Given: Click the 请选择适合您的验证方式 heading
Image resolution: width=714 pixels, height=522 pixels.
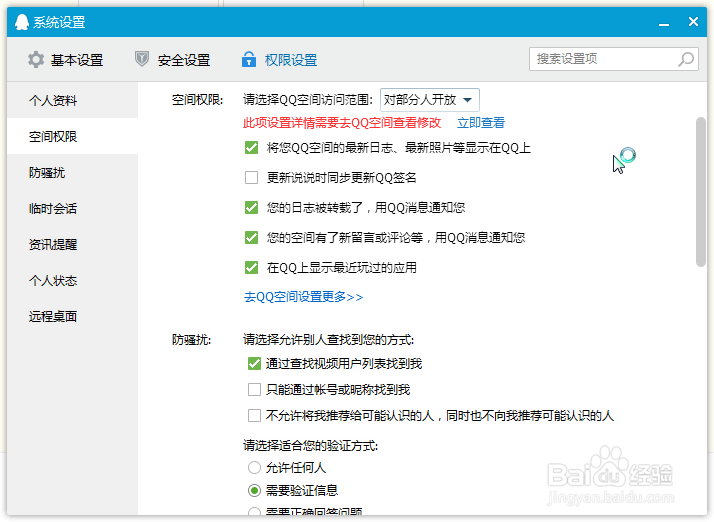Looking at the screenshot, I should pos(311,445).
